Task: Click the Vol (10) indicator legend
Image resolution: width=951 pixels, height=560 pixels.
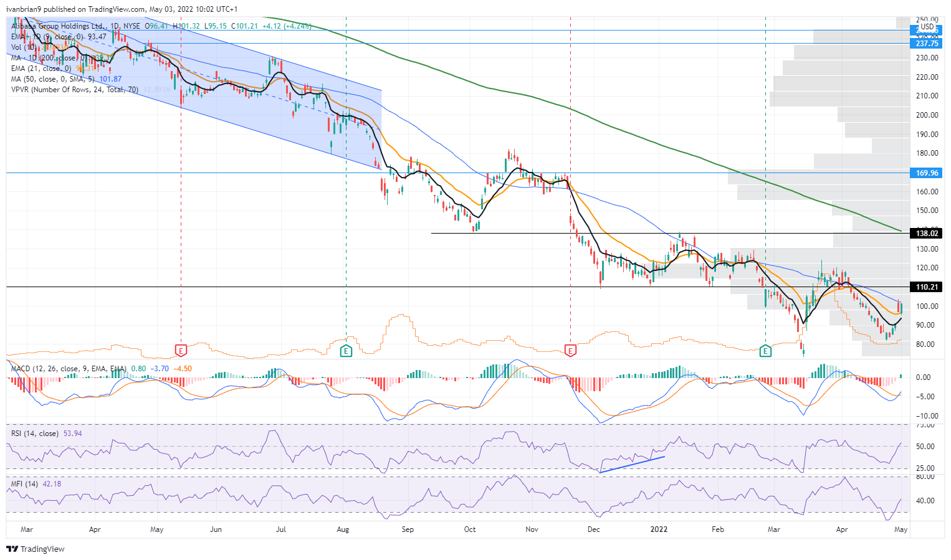Action: (x=25, y=47)
